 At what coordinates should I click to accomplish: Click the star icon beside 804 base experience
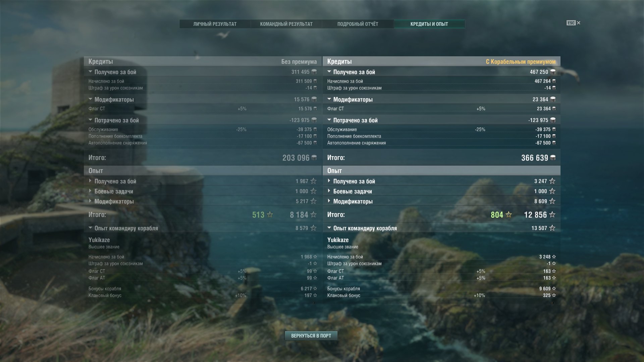[508, 215]
